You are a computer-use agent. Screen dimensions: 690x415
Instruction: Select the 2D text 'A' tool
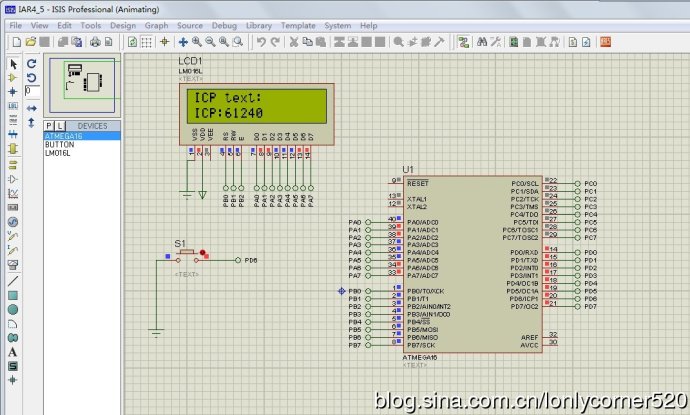[13, 351]
